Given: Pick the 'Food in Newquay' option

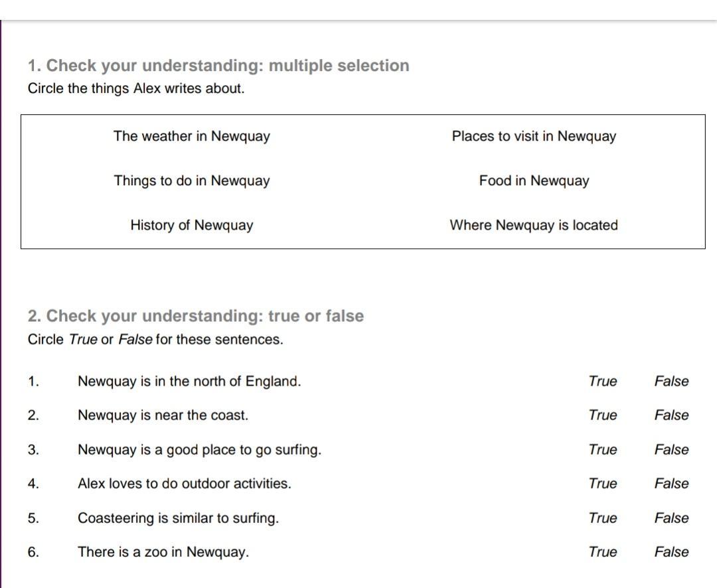Looking at the screenshot, I should (x=534, y=181).
